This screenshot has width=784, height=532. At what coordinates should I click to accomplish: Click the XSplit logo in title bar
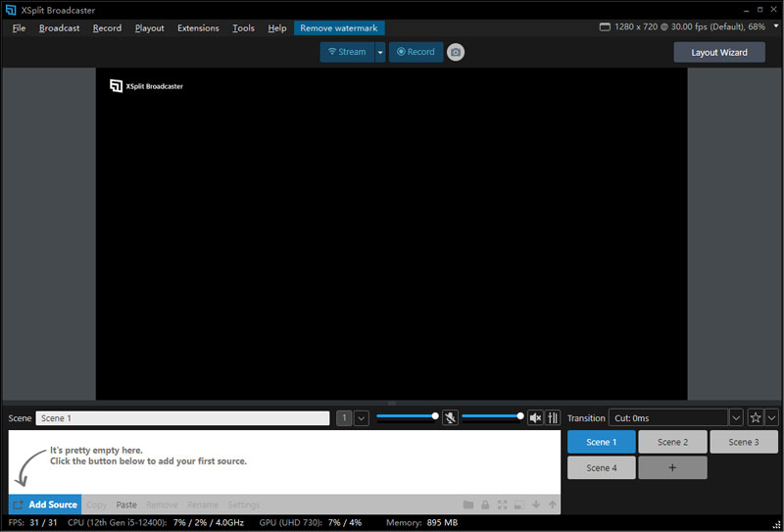pos(11,10)
